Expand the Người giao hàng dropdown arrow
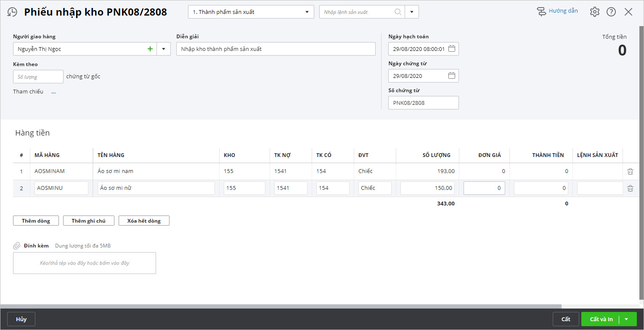644x330 pixels. click(163, 49)
